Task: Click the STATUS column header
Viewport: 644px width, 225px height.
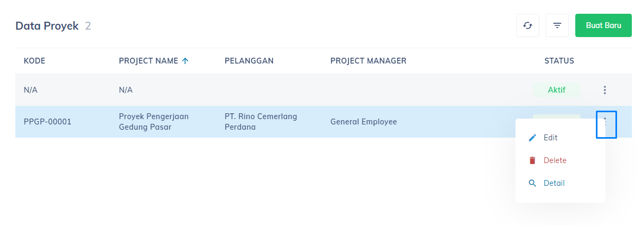Action: tap(559, 61)
